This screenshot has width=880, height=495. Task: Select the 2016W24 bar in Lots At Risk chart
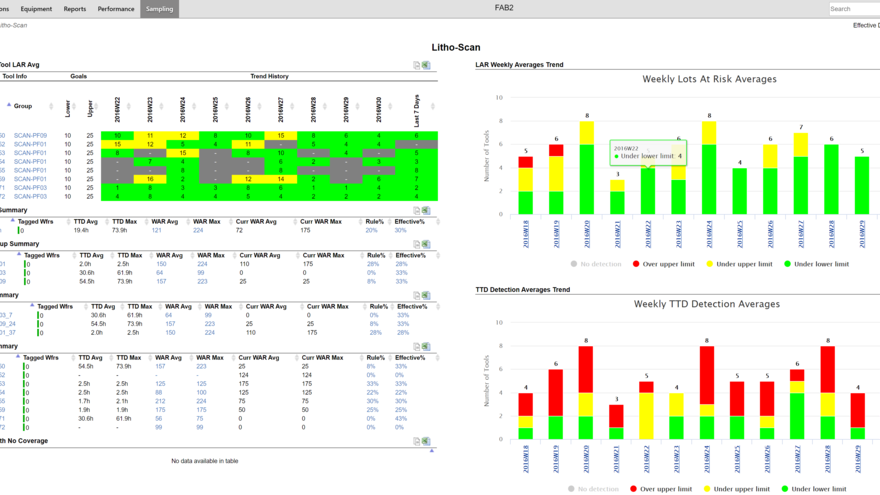pyautogui.click(x=709, y=168)
